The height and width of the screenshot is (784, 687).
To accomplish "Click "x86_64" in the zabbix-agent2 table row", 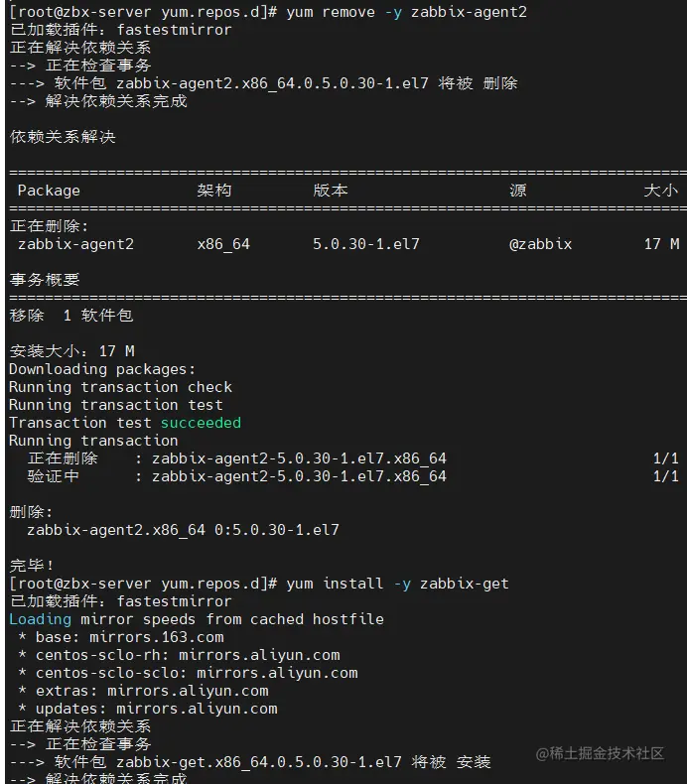I will 223,244.
